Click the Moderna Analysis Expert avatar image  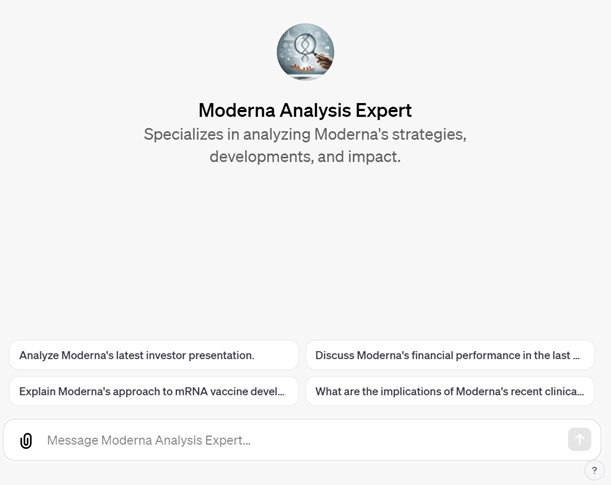coord(306,52)
